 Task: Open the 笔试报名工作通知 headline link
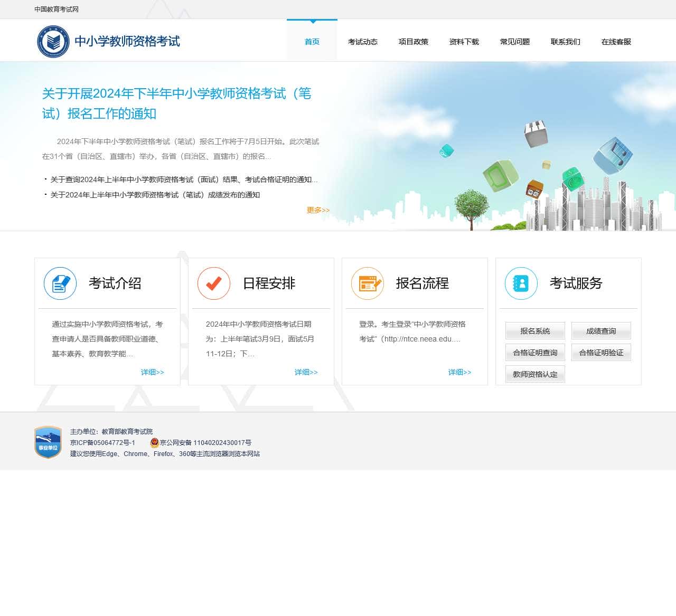pos(176,104)
